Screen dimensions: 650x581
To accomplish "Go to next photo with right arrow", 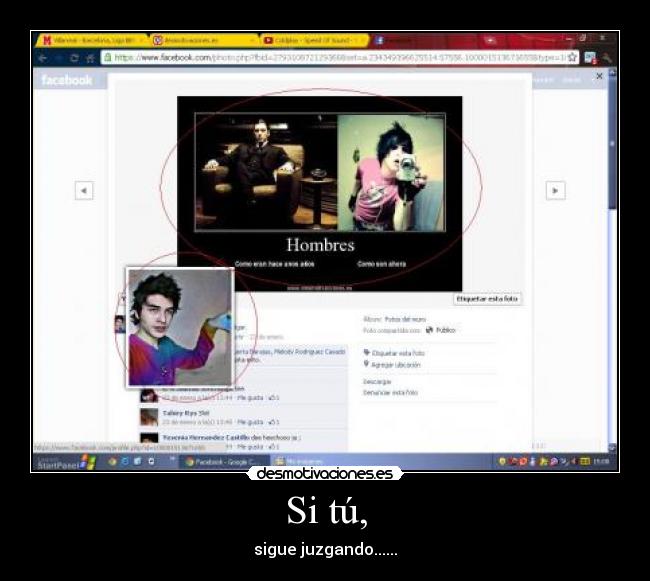I will (555, 191).
